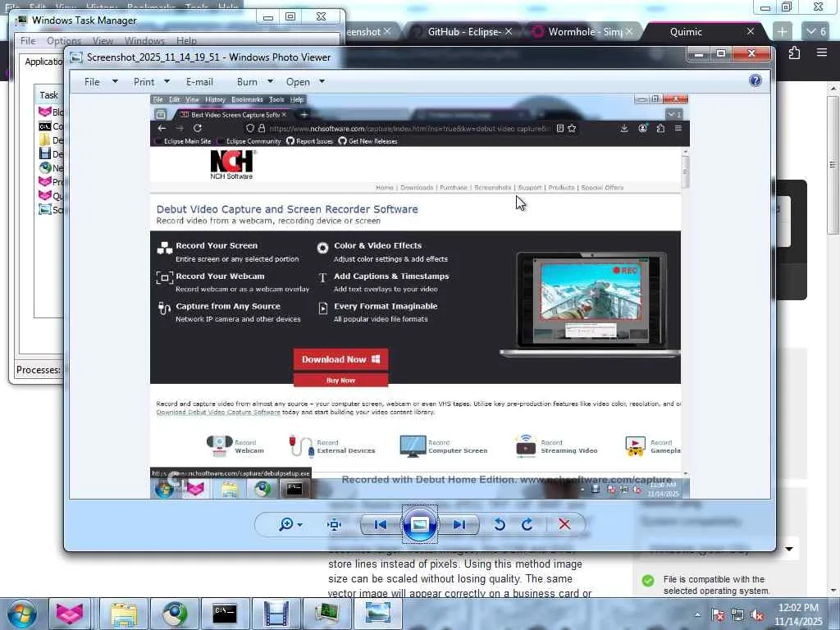
Task: Expand the Burn dropdown arrow
Action: pyautogui.click(x=270, y=81)
